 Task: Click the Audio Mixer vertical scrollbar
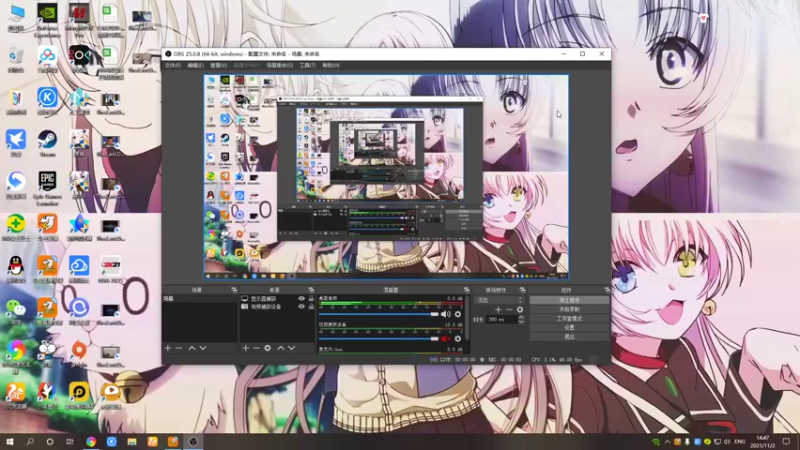click(466, 316)
